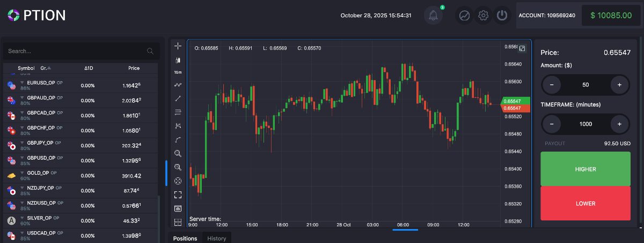Open the 15m timeframe dropdown

pyautogui.click(x=178, y=72)
